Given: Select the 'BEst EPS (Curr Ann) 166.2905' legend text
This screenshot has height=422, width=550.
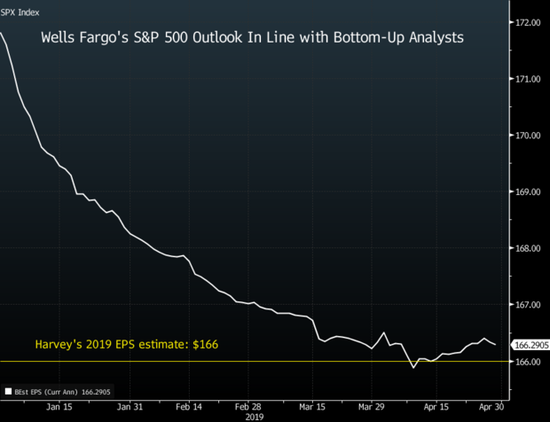Looking at the screenshot, I should coord(62,392).
